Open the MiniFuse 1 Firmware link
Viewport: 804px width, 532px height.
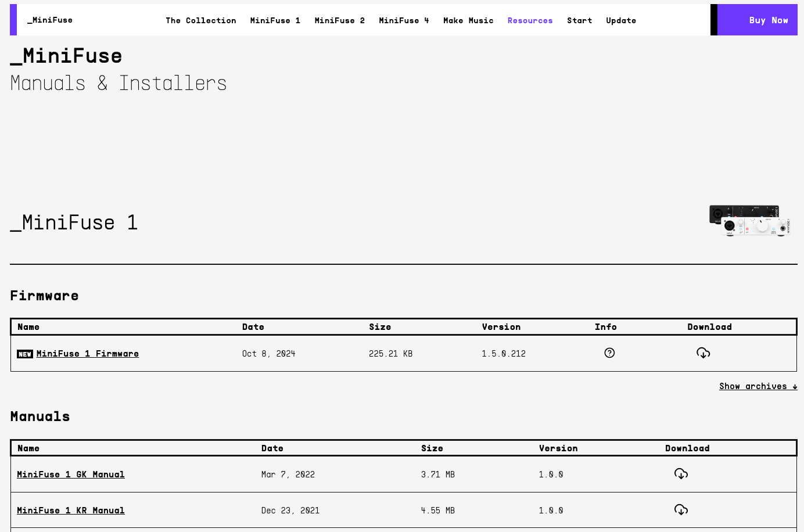87,354
